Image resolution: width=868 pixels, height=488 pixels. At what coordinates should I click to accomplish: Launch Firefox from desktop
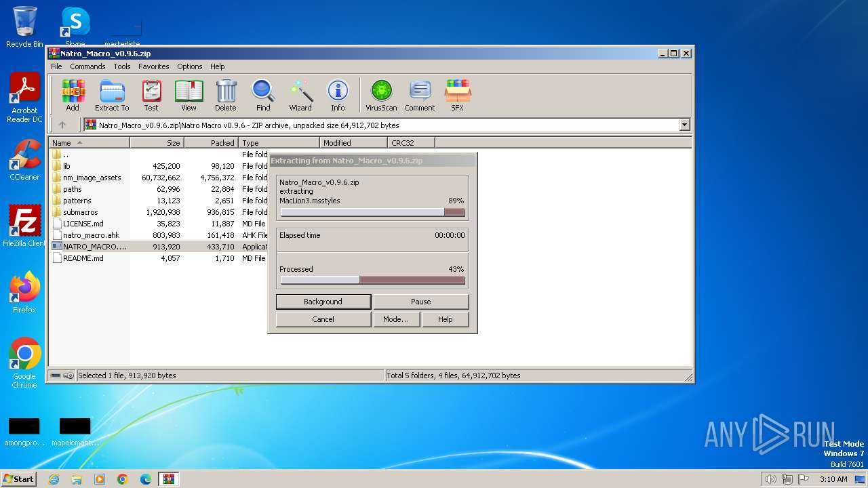tap(24, 293)
